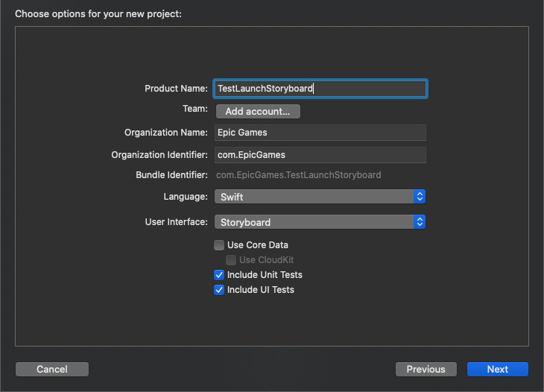The width and height of the screenshot is (544, 392).
Task: Disable the Include UI Tests checkbox
Action: (219, 290)
